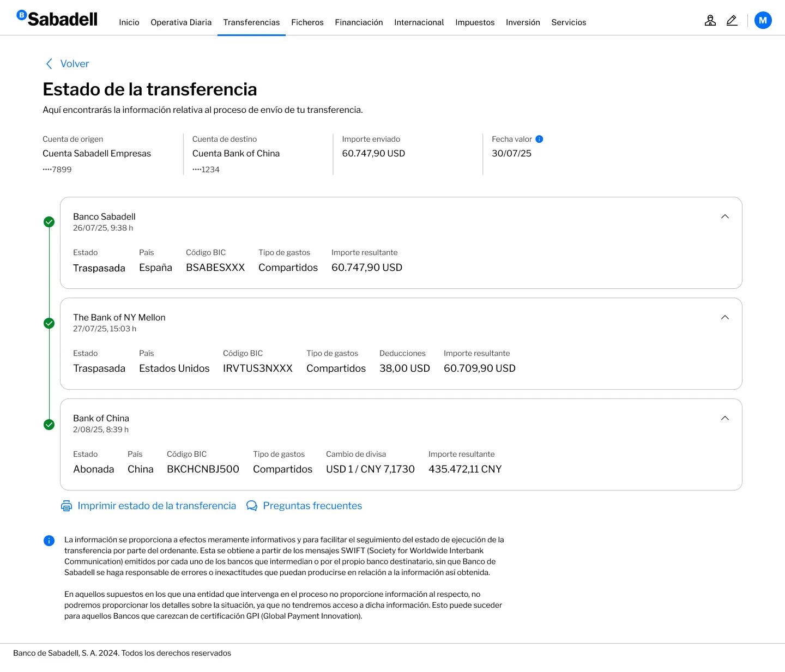Go to the Inicio menu

[129, 22]
